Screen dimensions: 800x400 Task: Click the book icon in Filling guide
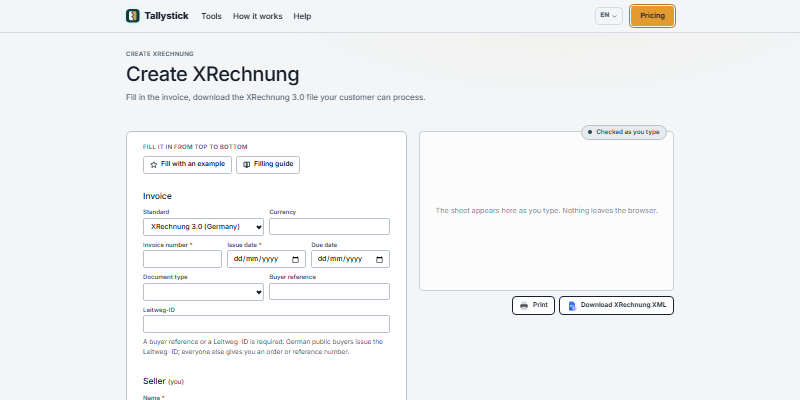coord(246,165)
